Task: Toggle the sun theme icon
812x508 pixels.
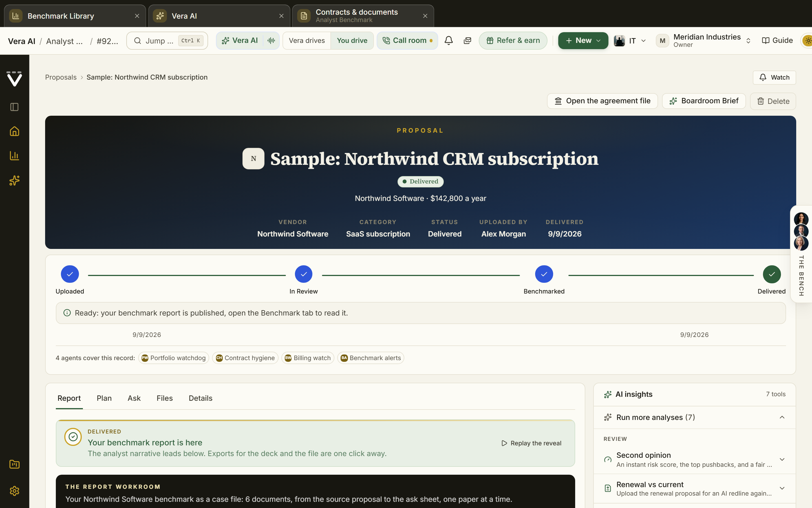Action: tap(808, 41)
